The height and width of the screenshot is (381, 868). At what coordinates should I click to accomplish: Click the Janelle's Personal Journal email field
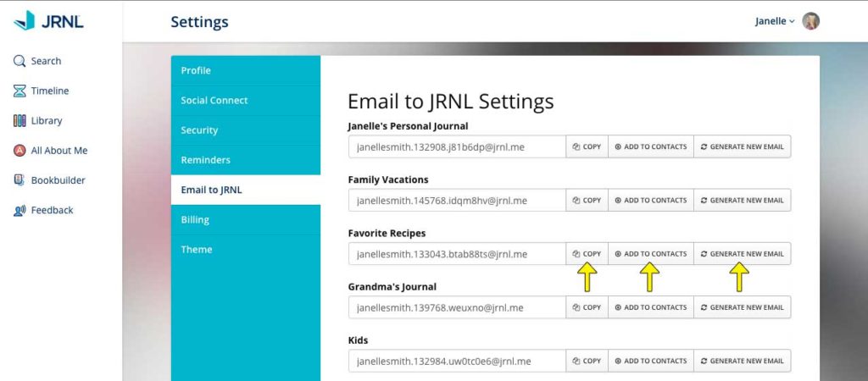pos(457,146)
